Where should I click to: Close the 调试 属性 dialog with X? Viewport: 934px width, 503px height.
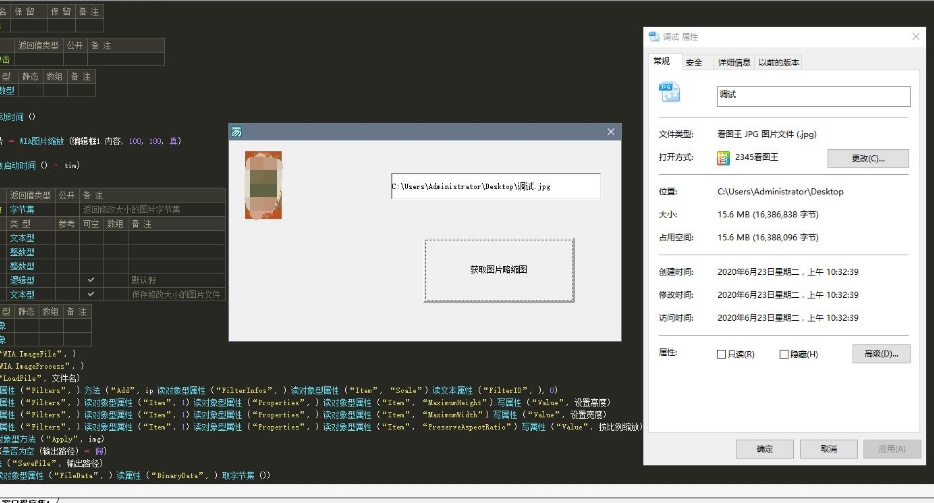click(915, 36)
